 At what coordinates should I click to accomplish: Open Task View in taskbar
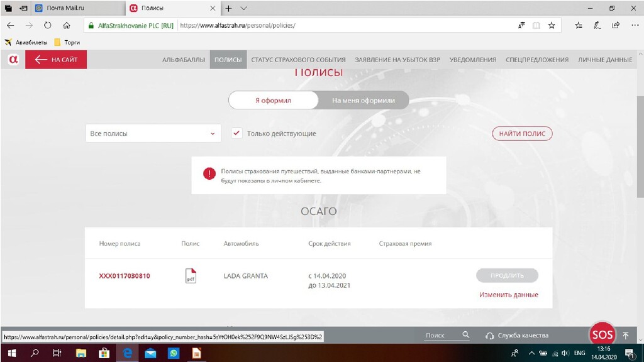(x=57, y=353)
